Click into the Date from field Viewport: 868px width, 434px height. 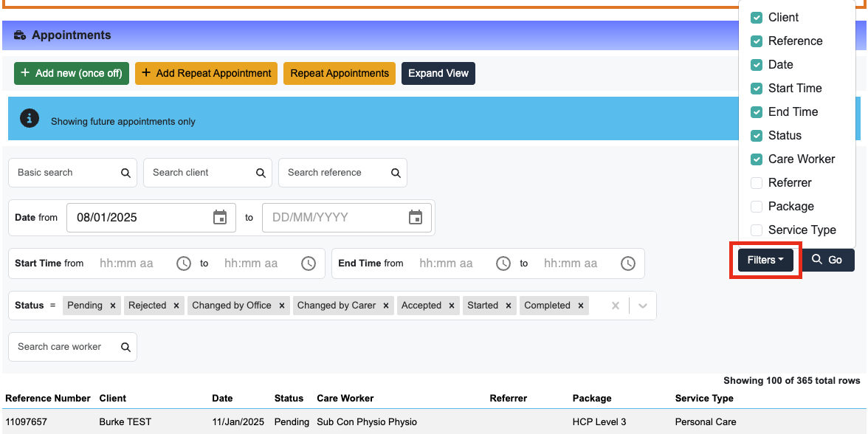click(151, 217)
